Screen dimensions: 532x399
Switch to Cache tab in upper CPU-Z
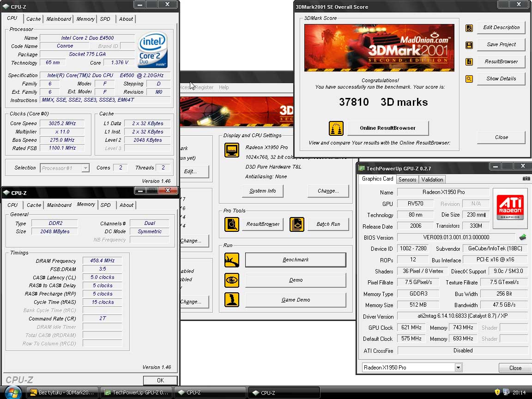tap(34, 19)
